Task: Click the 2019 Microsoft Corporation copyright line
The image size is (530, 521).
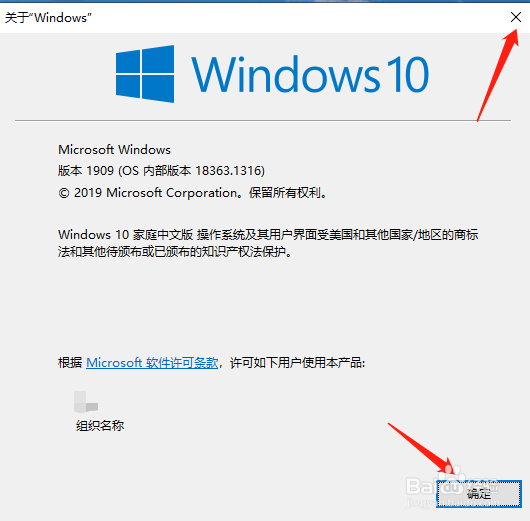Action: click(192, 193)
